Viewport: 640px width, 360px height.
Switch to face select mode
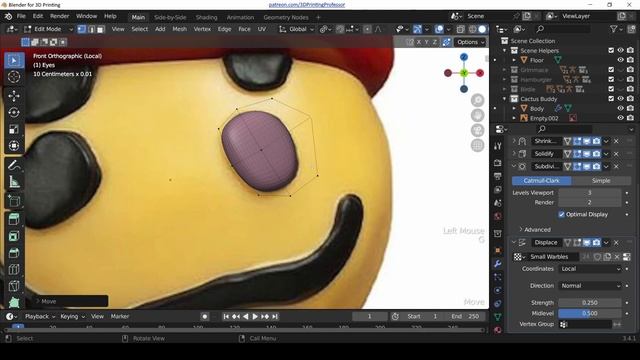(100, 29)
